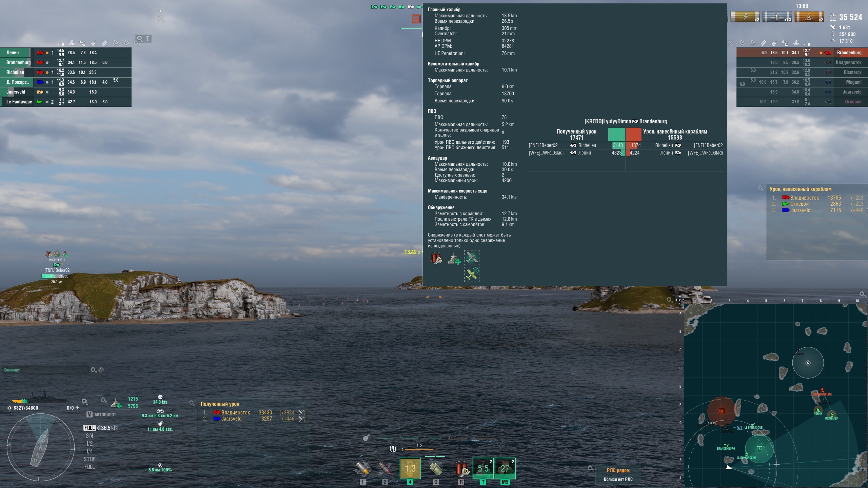
Task: Click the plus icon next to 0/0
Action: [x=78, y=408]
